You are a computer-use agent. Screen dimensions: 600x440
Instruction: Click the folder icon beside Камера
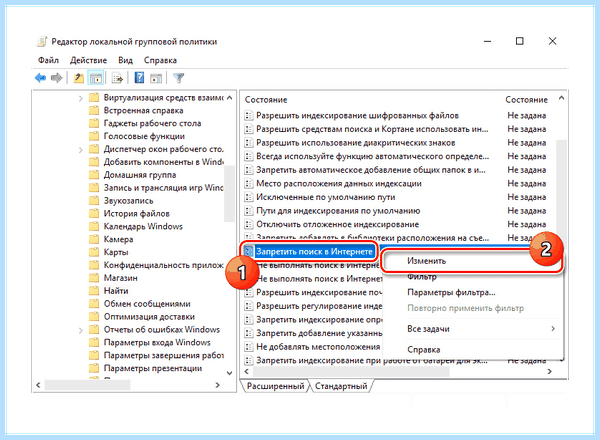[94, 239]
